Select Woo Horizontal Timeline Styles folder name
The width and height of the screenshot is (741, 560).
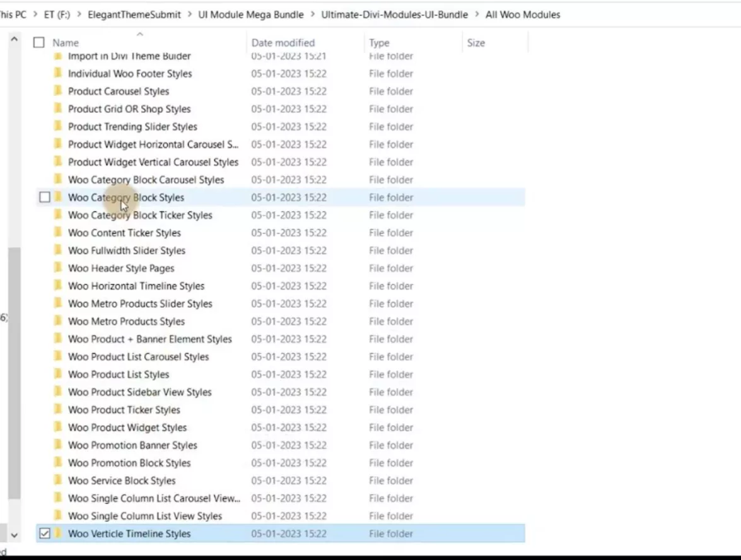[136, 286]
